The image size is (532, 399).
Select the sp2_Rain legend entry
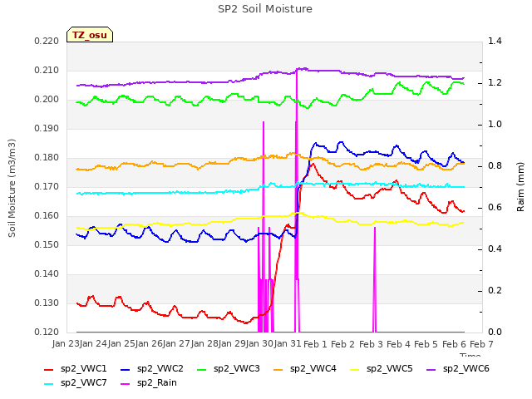(149, 383)
